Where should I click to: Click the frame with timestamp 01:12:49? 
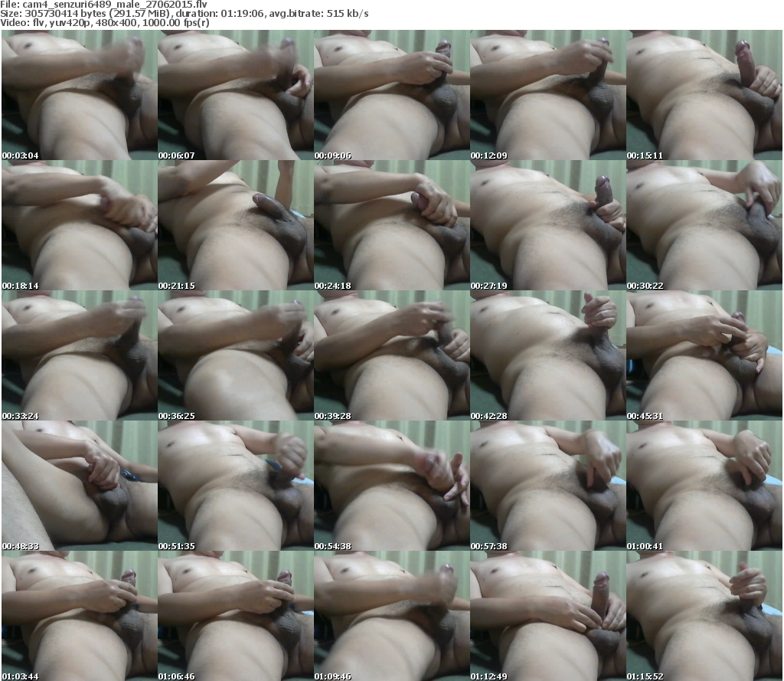(548, 616)
